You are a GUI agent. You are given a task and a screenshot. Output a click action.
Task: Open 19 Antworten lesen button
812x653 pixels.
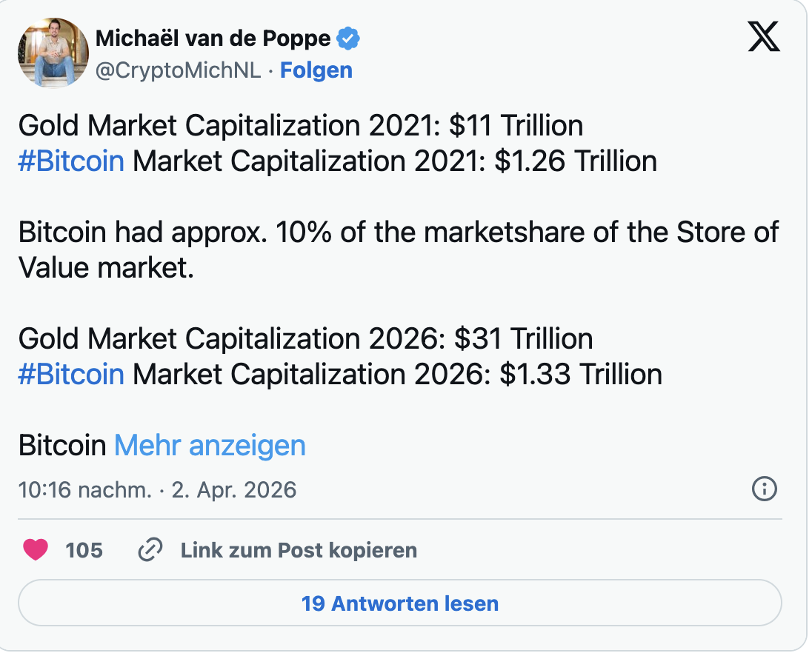coord(400,603)
